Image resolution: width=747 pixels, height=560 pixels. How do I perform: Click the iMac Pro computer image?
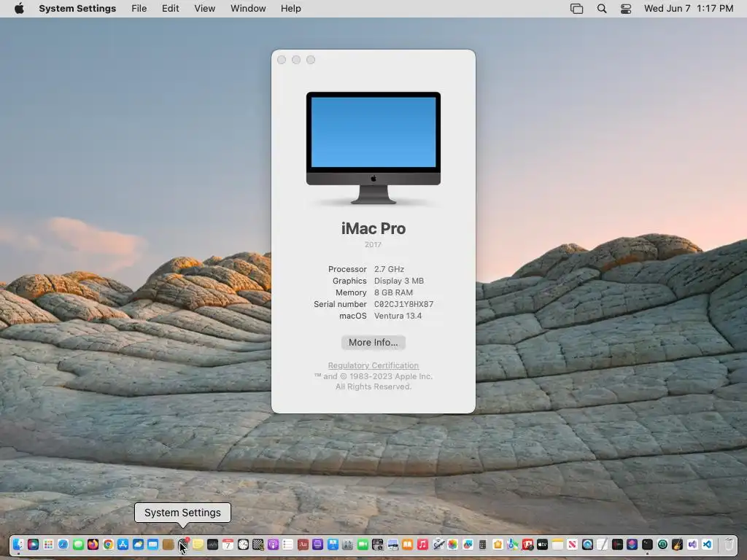pos(373,148)
